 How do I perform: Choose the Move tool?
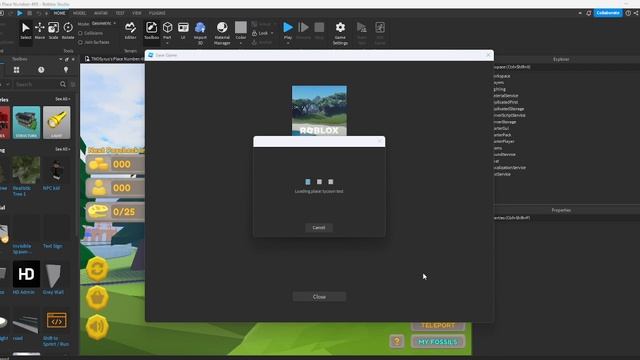pos(40,31)
